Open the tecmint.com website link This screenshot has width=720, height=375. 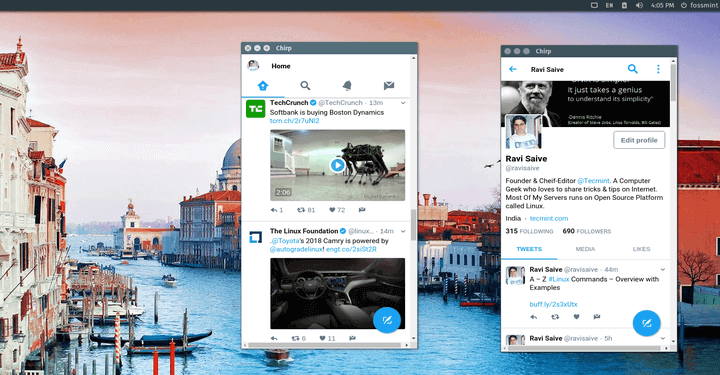pyautogui.click(x=549, y=218)
